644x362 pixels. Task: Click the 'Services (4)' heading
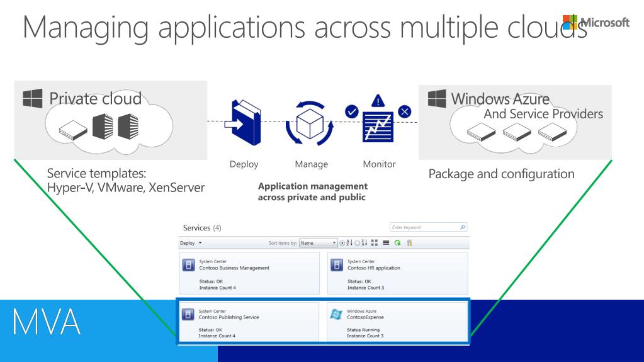pos(202,228)
